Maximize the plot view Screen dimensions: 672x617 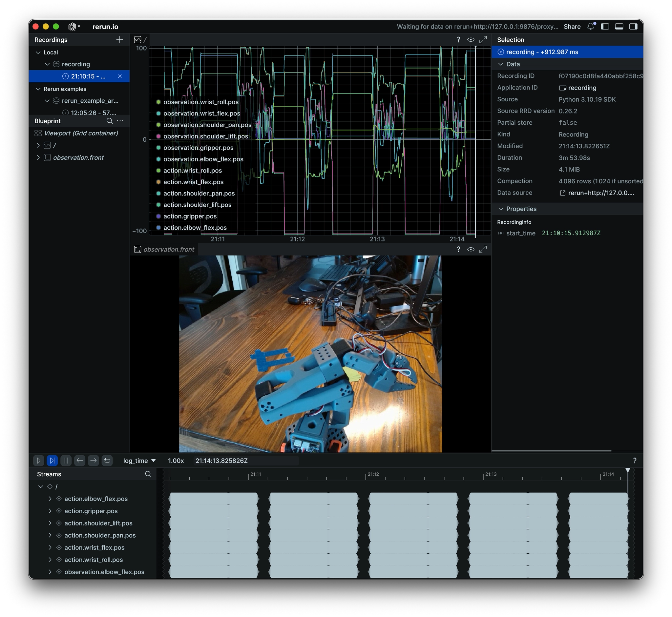tap(483, 40)
